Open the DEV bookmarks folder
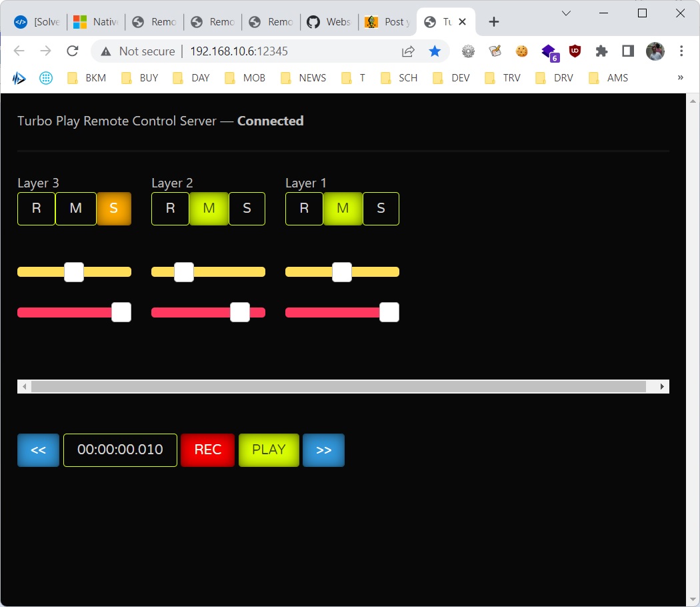 point(451,78)
